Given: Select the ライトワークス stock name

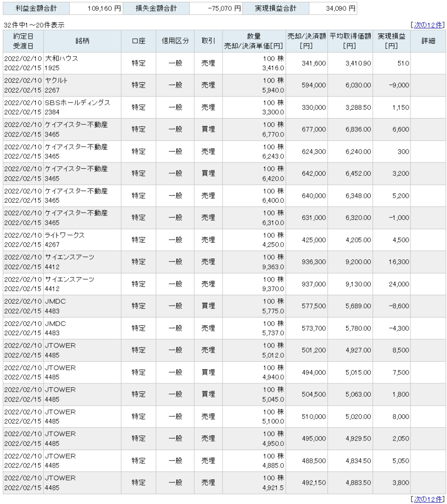Looking at the screenshot, I should click(64, 235).
